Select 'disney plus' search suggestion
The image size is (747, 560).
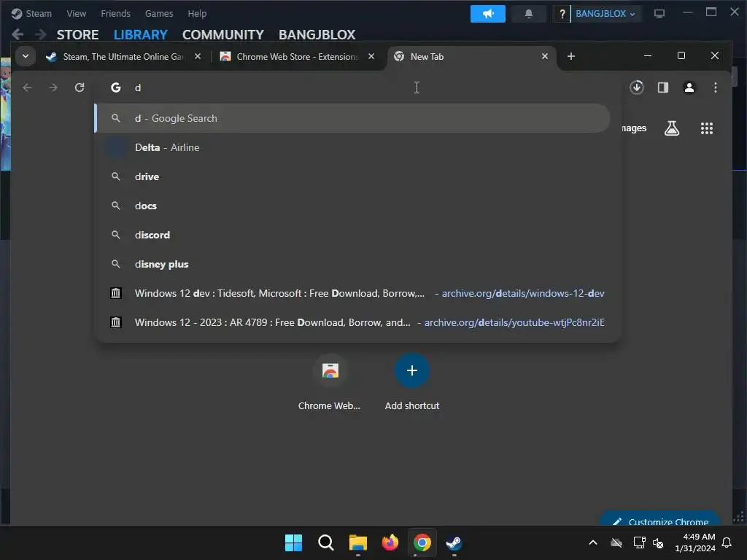tap(352, 264)
